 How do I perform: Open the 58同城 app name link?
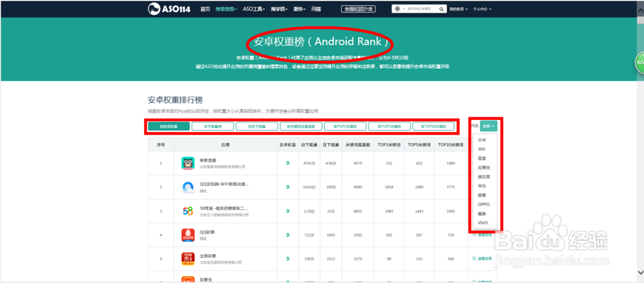tap(223, 208)
